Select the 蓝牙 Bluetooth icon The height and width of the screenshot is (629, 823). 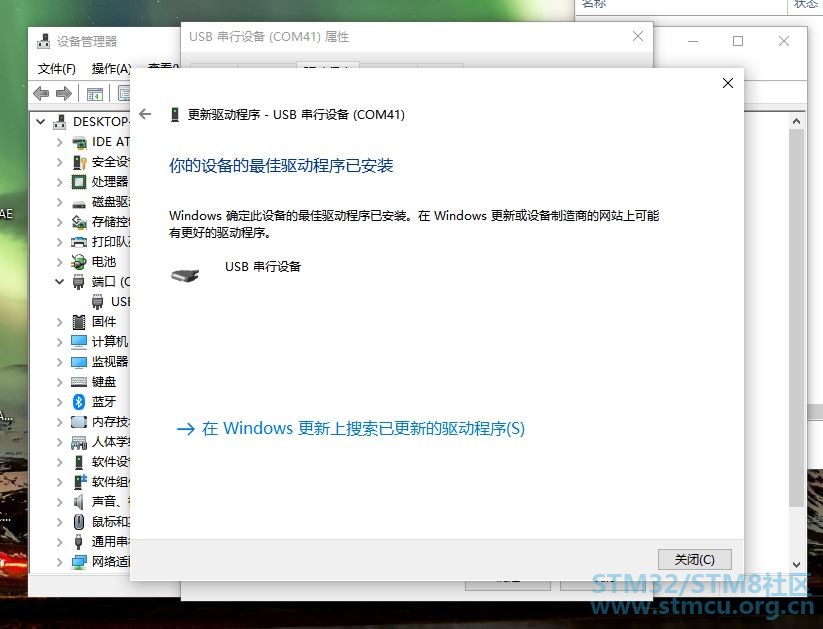[x=79, y=402]
